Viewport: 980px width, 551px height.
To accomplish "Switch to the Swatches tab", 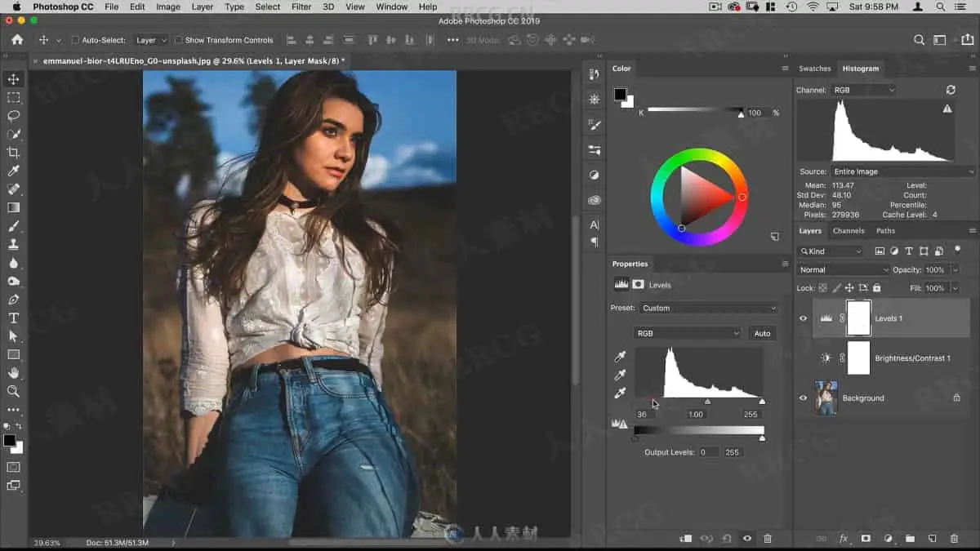I will [814, 69].
